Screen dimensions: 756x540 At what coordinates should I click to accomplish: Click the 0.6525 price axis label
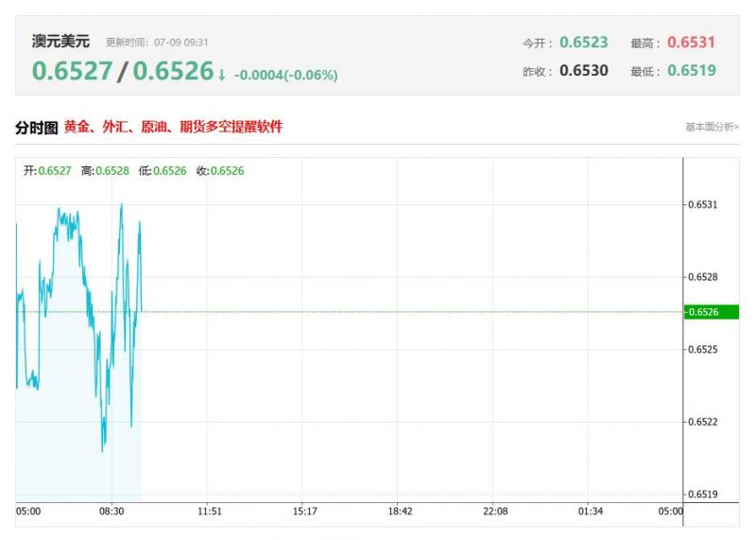pos(702,349)
